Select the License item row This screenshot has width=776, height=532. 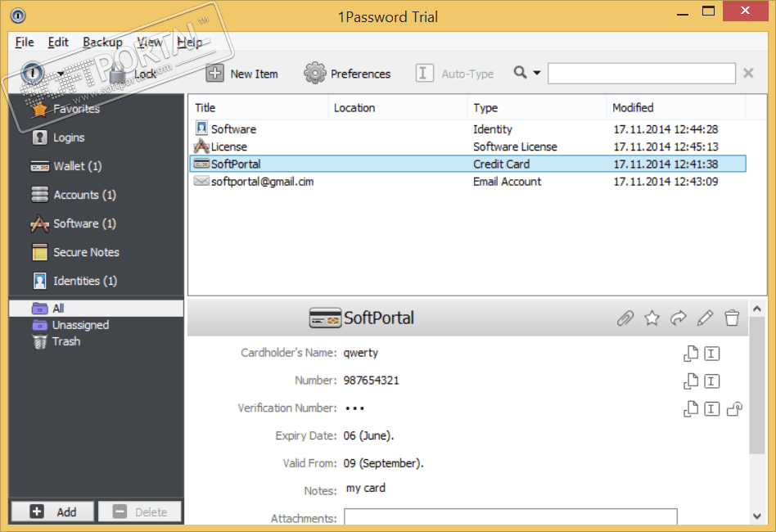(467, 147)
